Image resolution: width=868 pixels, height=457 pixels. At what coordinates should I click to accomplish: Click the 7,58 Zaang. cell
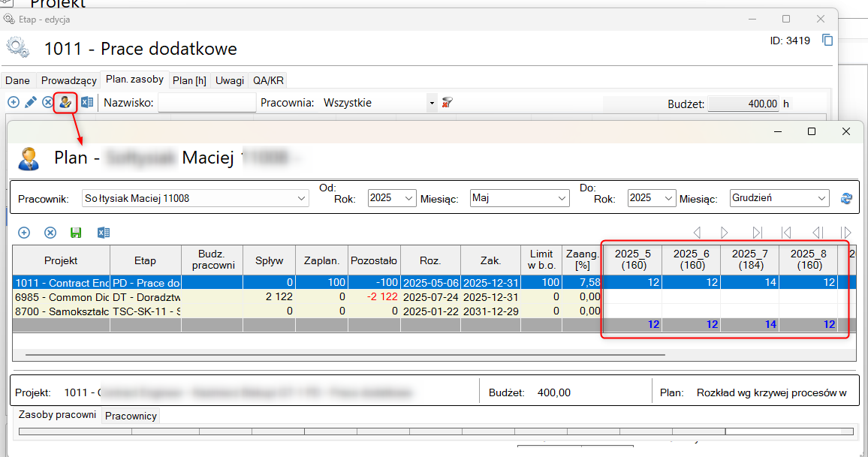click(x=582, y=282)
